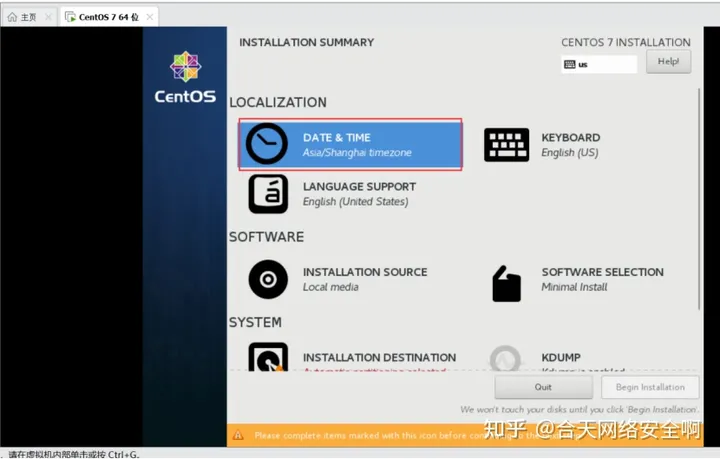Open SOFTWARE SELECTION label

tap(602, 272)
